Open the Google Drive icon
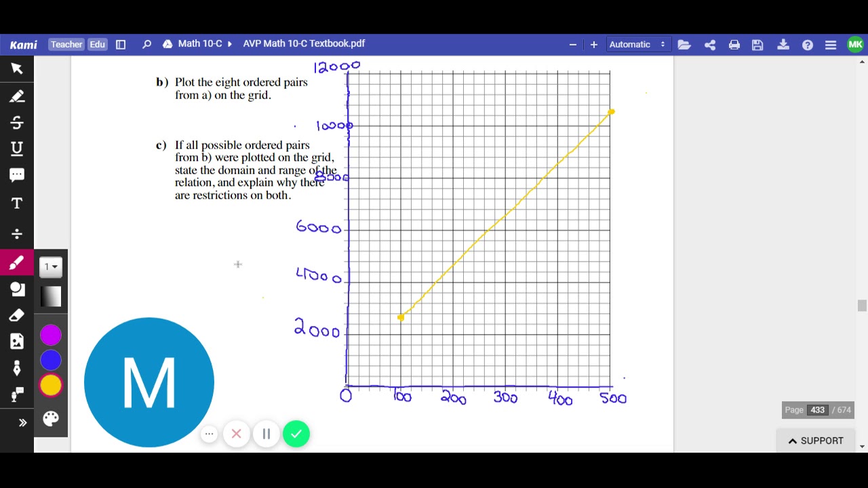Viewport: 868px width, 488px height. [x=167, y=44]
